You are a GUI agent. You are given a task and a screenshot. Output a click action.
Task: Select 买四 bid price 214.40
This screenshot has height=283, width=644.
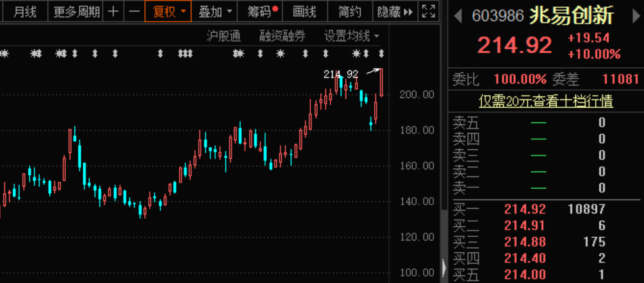[525, 259]
